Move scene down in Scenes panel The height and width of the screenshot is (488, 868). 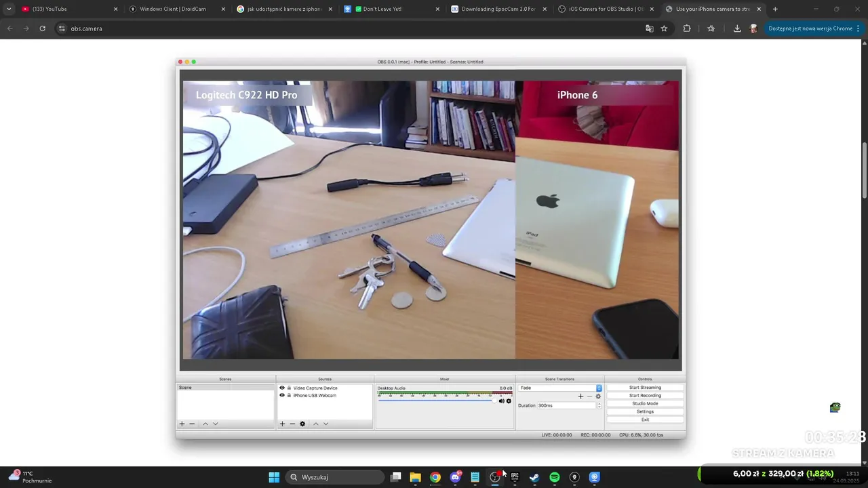pos(216,424)
